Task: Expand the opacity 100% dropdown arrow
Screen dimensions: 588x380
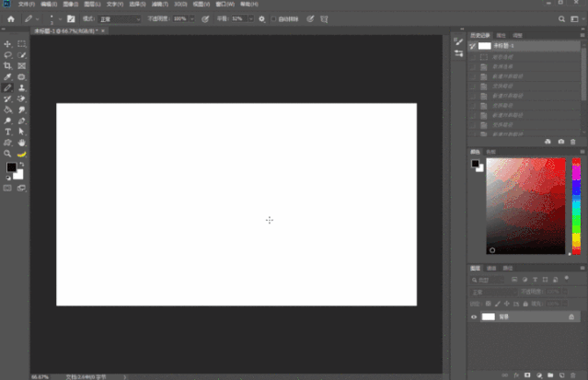Action: [x=192, y=18]
